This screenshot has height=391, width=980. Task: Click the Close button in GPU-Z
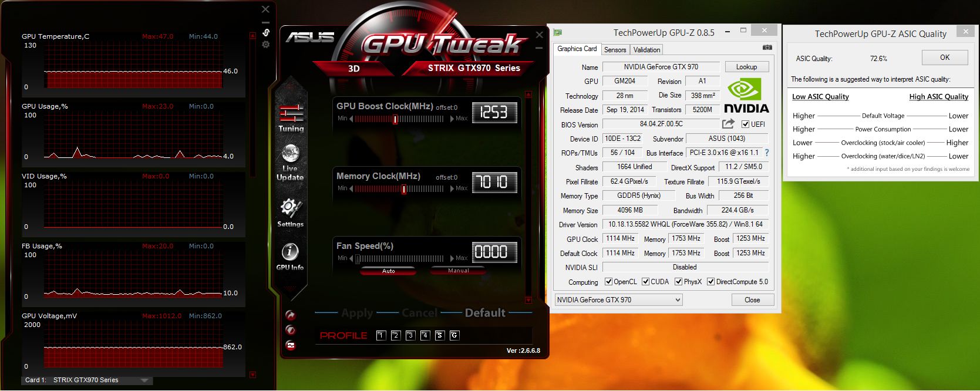752,300
